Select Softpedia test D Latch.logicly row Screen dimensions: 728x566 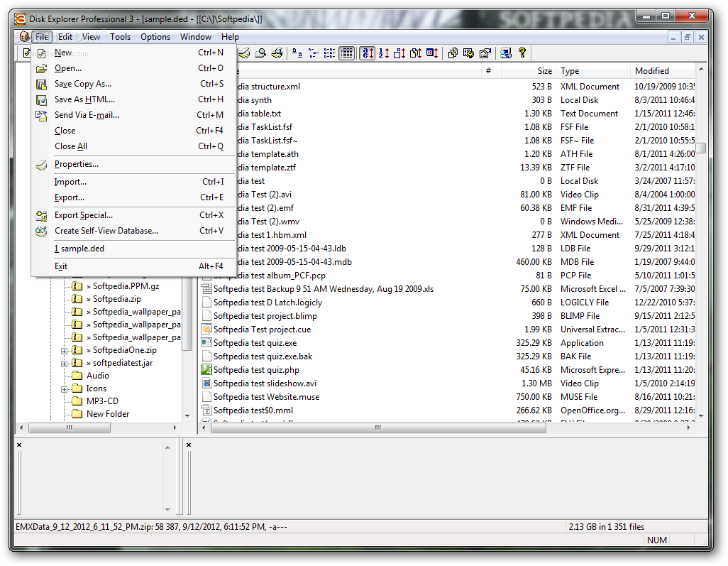(x=448, y=303)
